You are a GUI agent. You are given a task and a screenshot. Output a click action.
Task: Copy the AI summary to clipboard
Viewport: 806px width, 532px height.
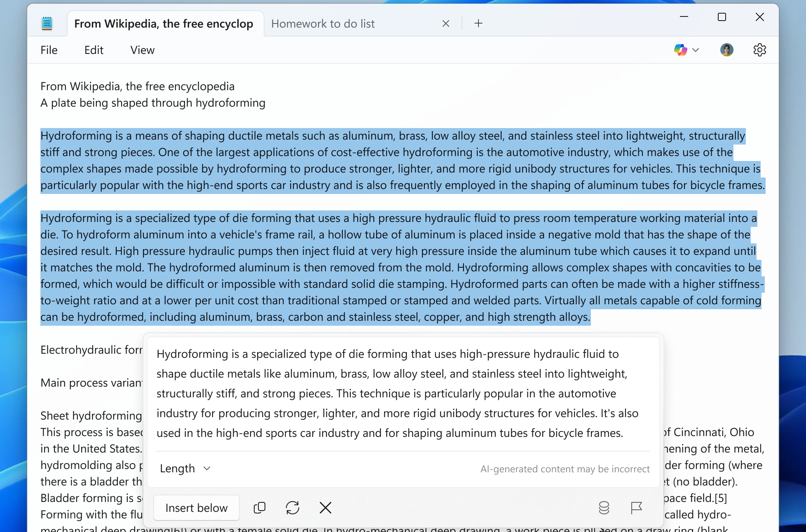tap(259, 508)
